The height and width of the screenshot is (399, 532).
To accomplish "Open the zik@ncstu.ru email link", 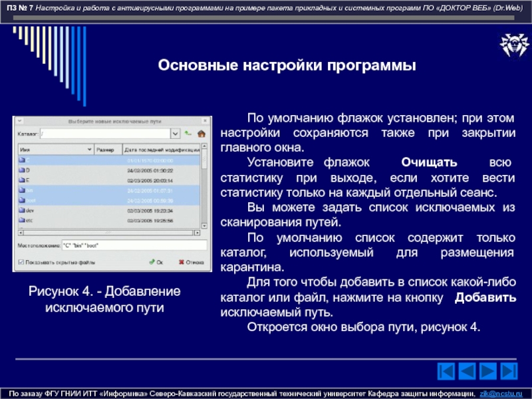I will (503, 393).
